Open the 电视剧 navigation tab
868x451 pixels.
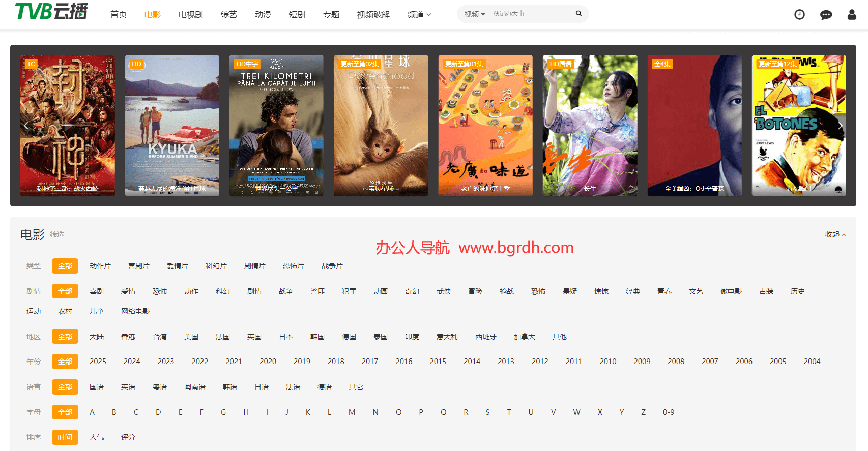click(191, 15)
